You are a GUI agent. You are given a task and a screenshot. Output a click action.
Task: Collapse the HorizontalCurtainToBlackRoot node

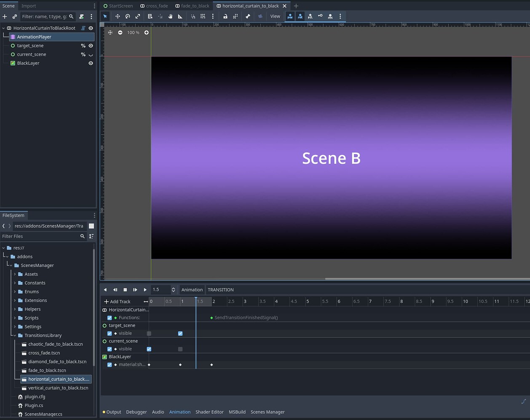(3, 28)
